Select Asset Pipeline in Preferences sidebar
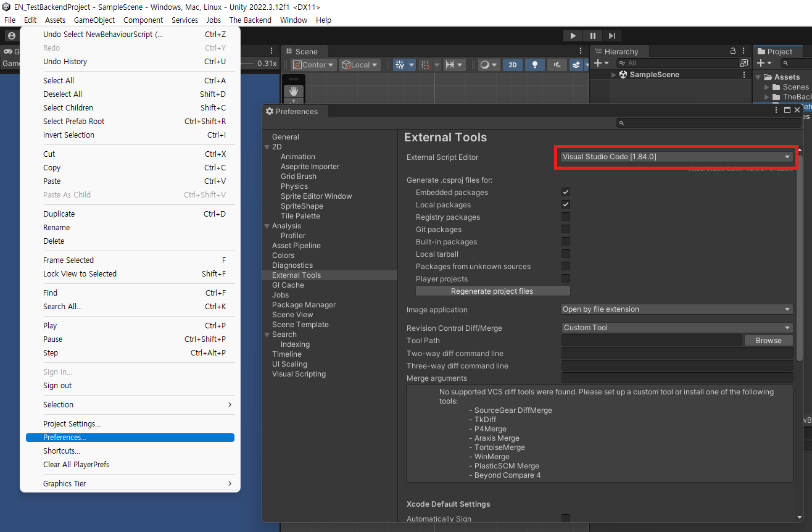This screenshot has height=532, width=812. pyautogui.click(x=296, y=246)
